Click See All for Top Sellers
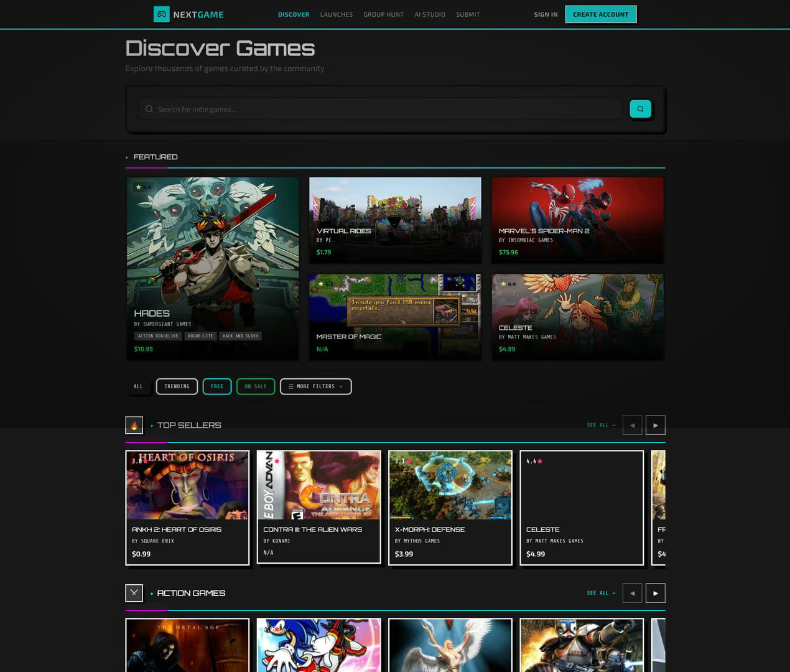 (602, 425)
